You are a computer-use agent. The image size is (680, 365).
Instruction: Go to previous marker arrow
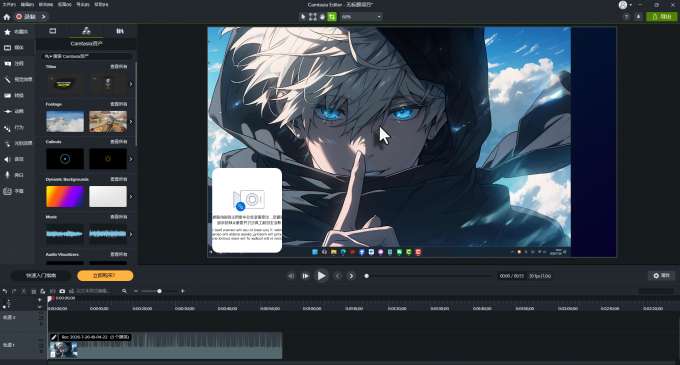[x=337, y=276]
